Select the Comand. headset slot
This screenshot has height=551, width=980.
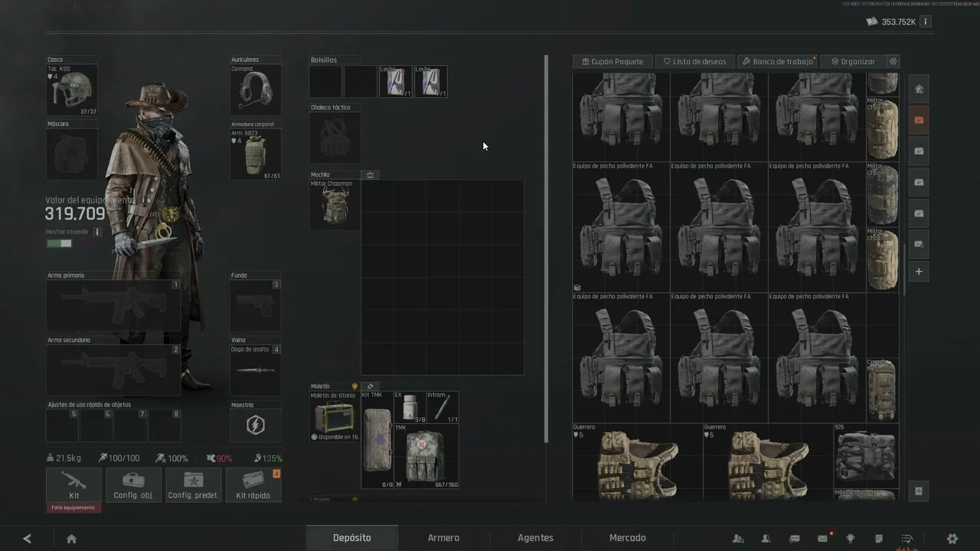(x=256, y=90)
